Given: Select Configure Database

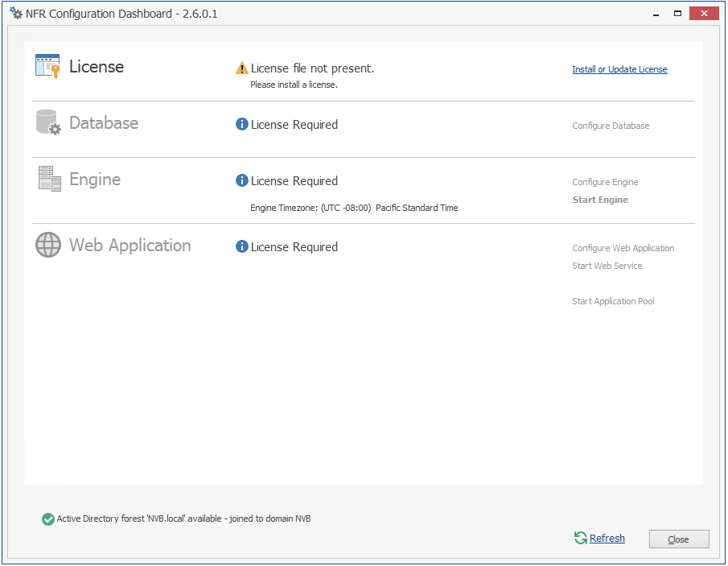Looking at the screenshot, I should coord(611,126).
